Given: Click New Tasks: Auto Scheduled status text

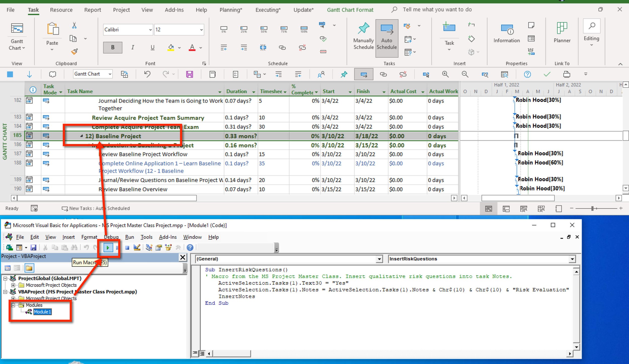Looking at the screenshot, I should coord(99,208).
